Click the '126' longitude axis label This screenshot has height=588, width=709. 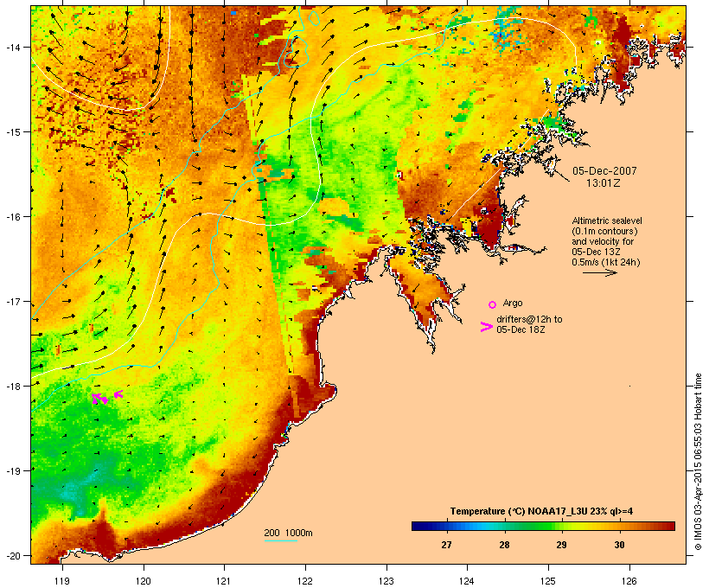(629, 581)
